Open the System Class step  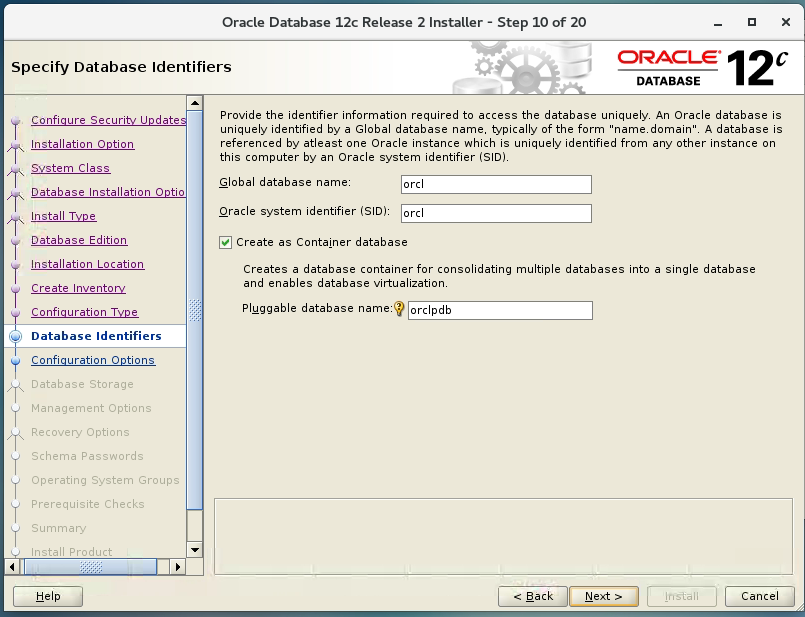click(70, 168)
